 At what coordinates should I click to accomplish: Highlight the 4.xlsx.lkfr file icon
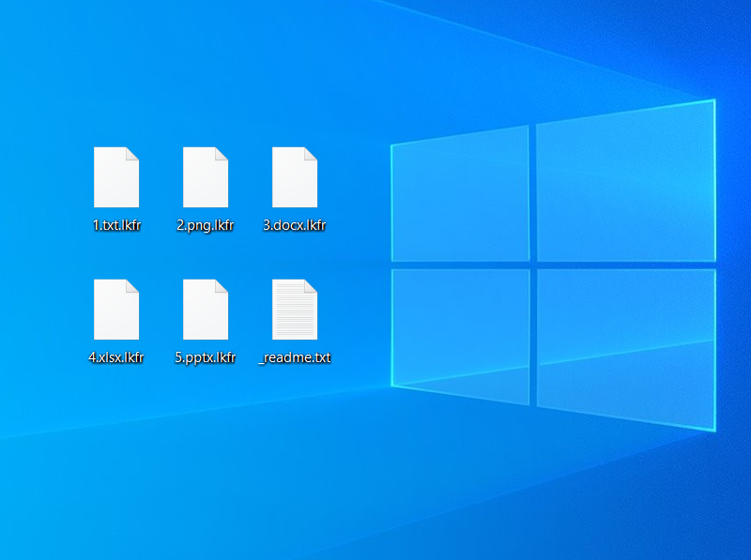pos(116,310)
